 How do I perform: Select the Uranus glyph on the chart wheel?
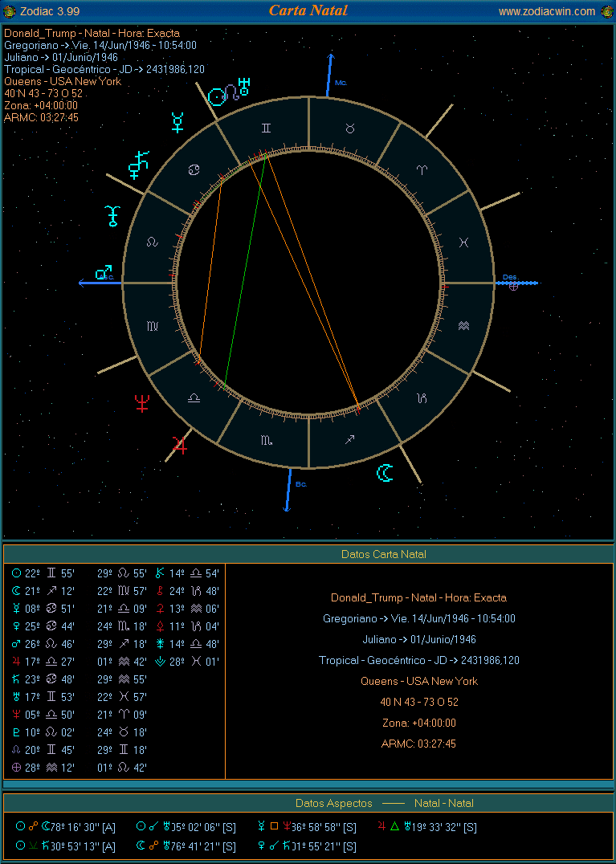(243, 86)
